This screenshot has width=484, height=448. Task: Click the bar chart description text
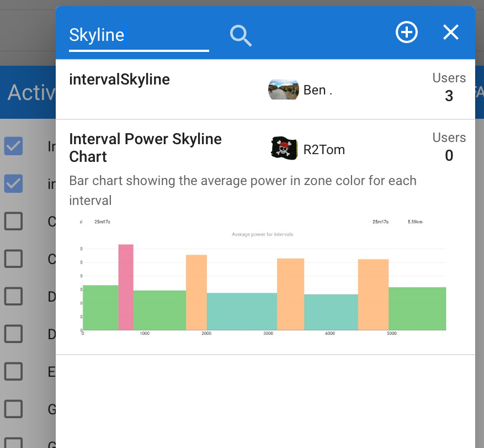[x=243, y=190]
